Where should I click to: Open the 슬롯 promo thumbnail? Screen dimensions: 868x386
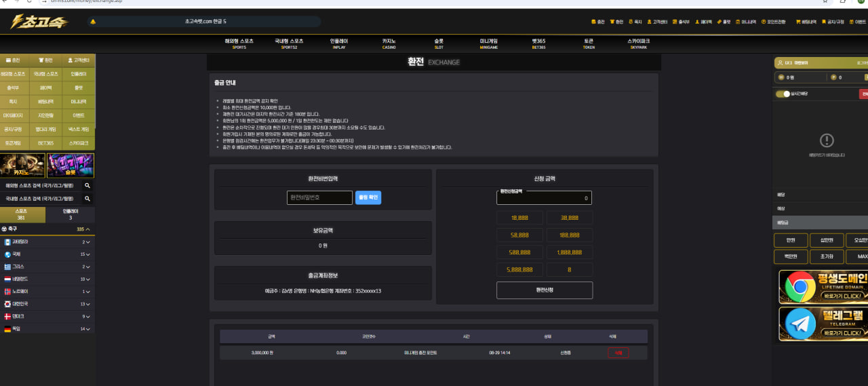pos(71,166)
